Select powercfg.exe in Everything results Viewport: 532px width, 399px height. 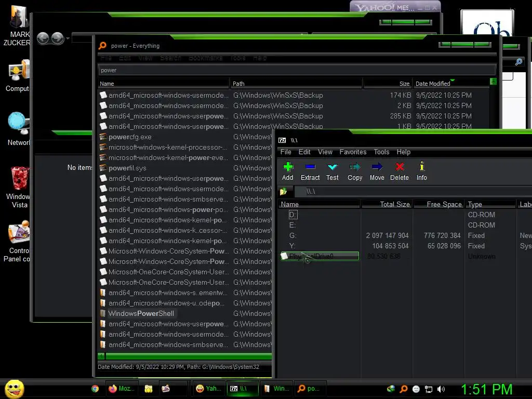(x=130, y=137)
